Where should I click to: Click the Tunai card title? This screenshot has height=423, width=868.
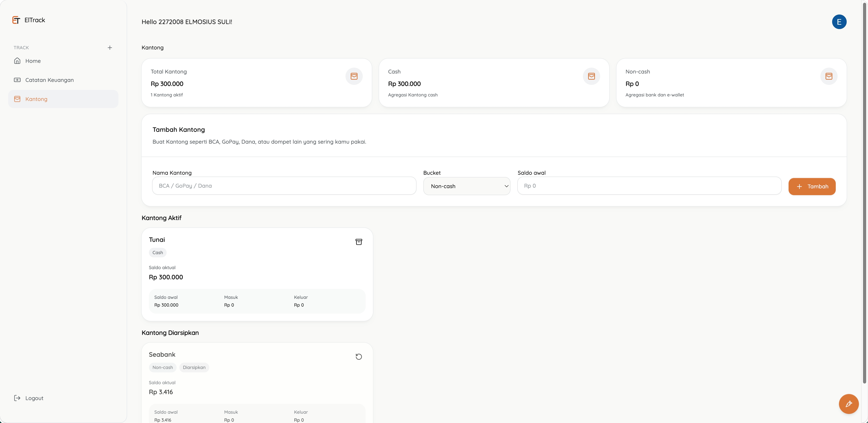pyautogui.click(x=157, y=240)
